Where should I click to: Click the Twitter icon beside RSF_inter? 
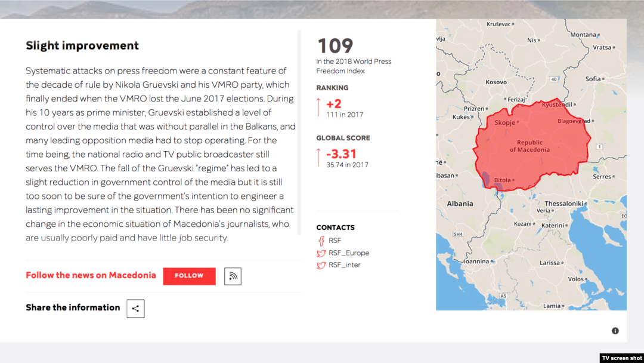[x=321, y=265]
